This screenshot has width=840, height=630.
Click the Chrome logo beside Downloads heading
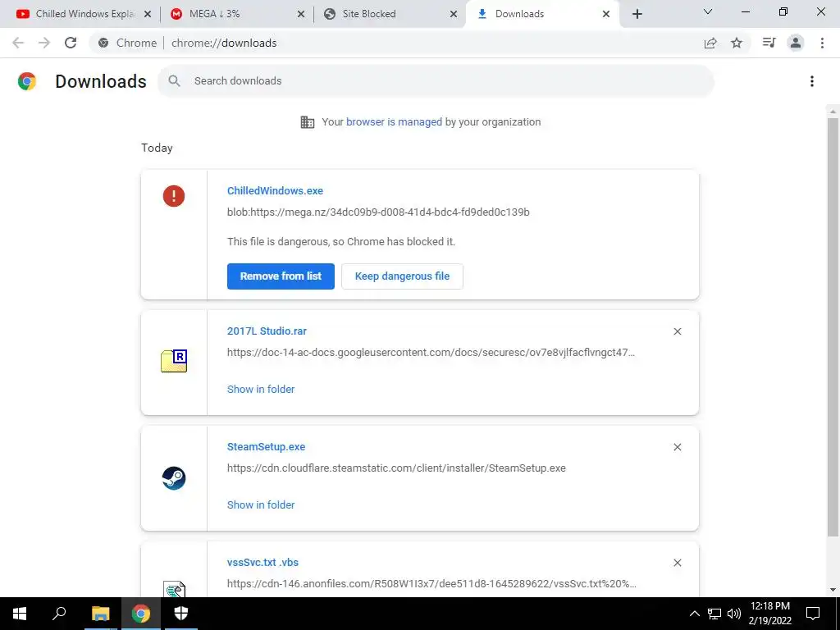point(27,81)
